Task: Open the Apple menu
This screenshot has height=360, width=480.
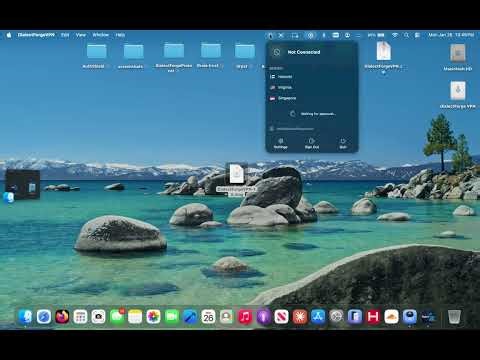Action: coord(9,35)
